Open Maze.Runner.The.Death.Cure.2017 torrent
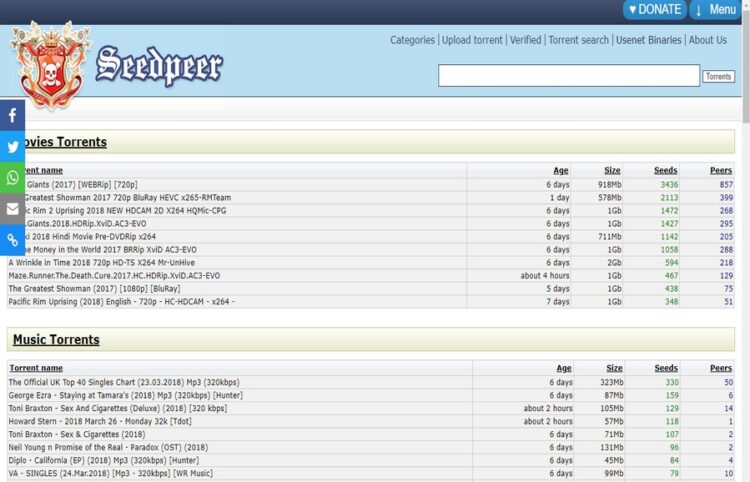The width and height of the screenshot is (750, 482). point(114,275)
